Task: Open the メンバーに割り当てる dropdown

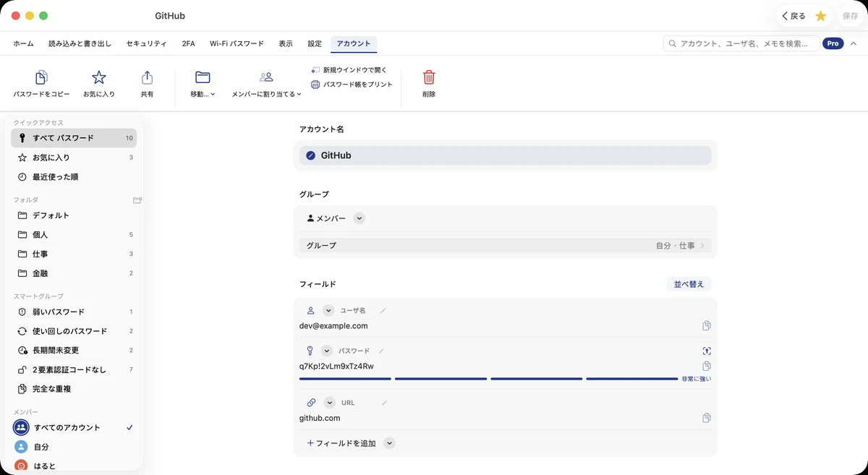Action: coord(266,84)
